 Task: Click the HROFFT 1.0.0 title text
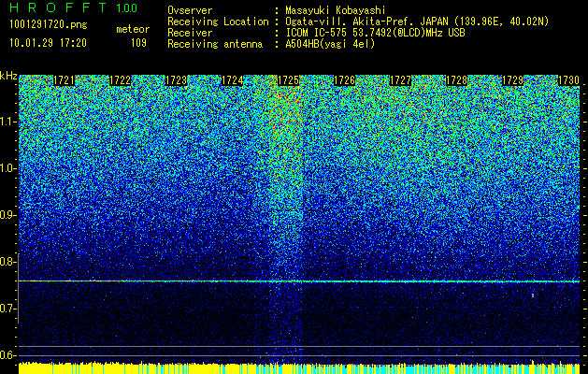coord(74,7)
